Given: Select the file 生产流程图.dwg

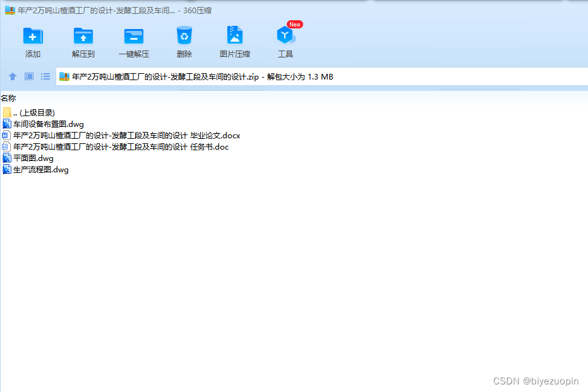Looking at the screenshot, I should tap(35, 170).
